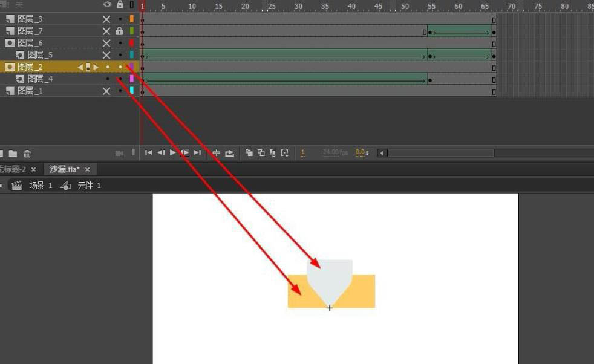This screenshot has width=594, height=364.
Task: Enable onion skin icon
Action: point(249,152)
